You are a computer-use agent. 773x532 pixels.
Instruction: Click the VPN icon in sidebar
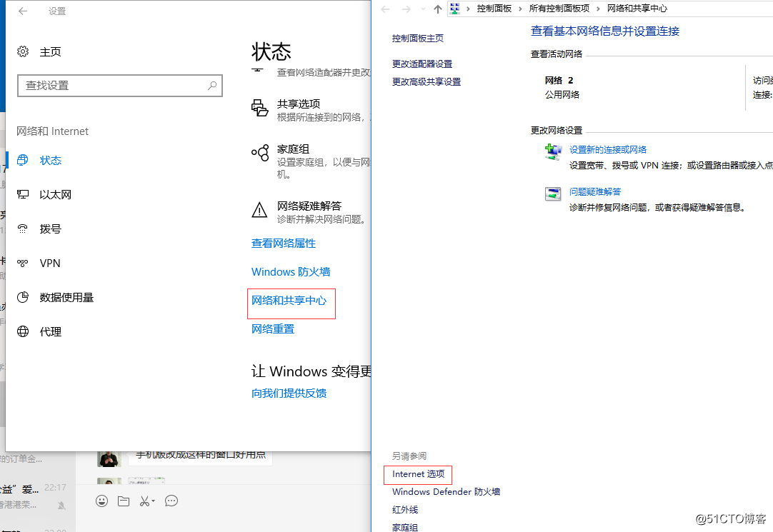pos(23,263)
